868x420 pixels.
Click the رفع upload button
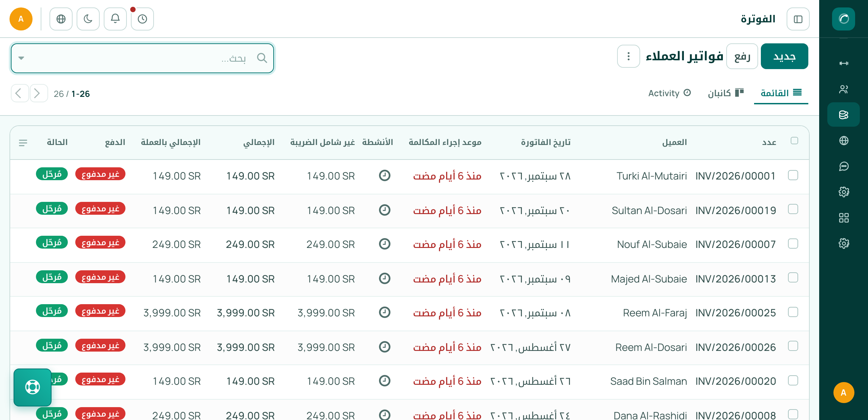pos(742,56)
